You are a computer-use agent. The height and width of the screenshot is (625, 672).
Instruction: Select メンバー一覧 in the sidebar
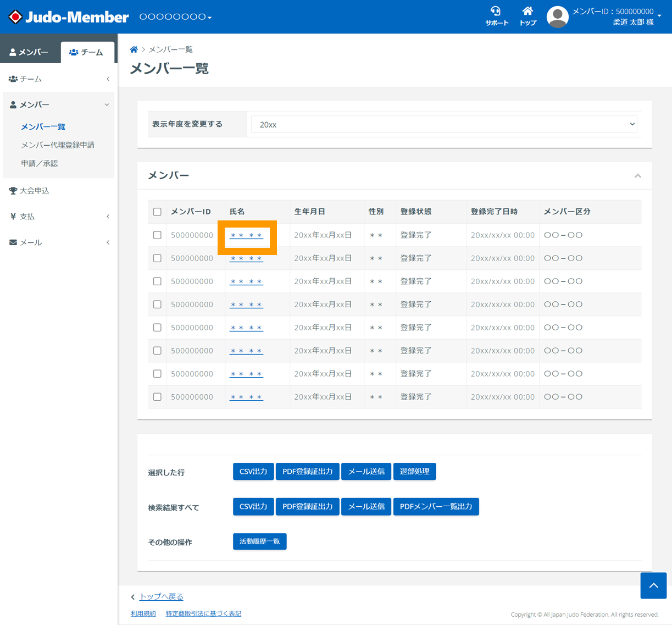click(43, 127)
